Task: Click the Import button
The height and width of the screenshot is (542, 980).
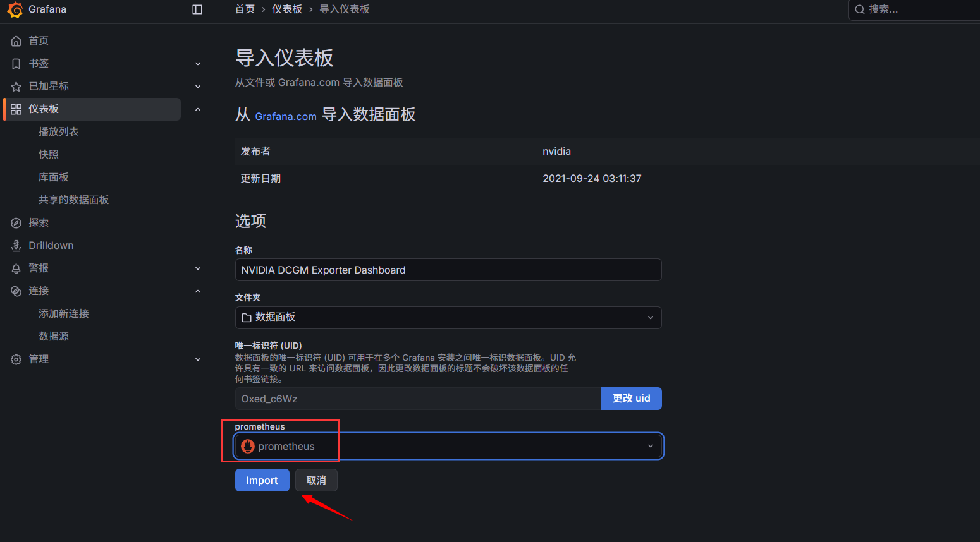Action: coord(262,480)
